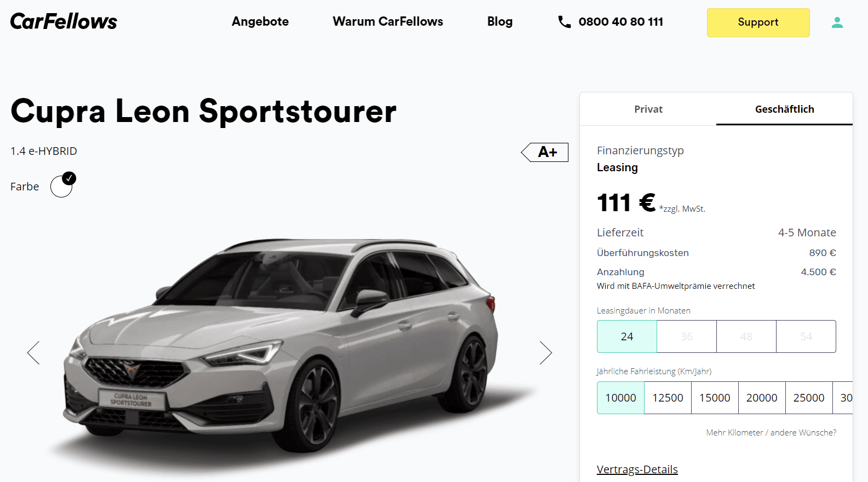
Task: Choose 15000 km yearly mileage
Action: [x=715, y=398]
